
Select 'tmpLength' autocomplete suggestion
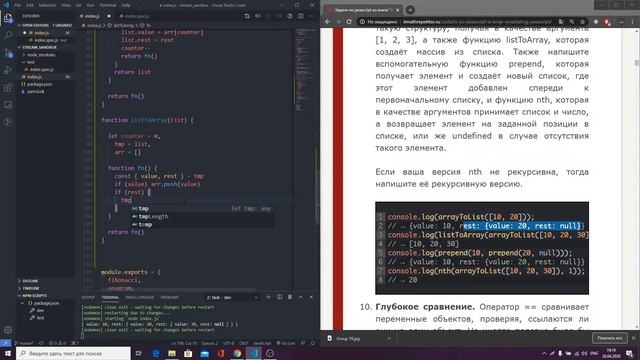coord(202,216)
